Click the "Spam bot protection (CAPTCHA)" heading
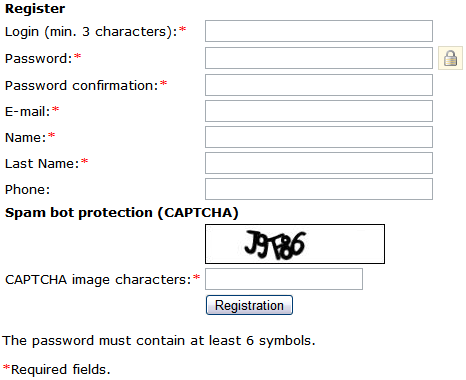The image size is (466, 380). click(x=122, y=213)
